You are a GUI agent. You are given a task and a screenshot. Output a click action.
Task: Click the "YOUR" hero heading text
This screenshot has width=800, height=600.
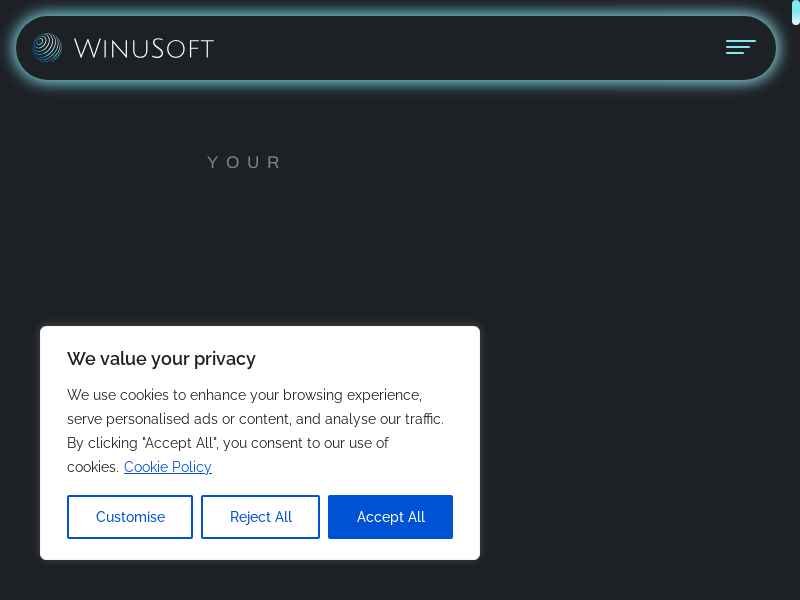pos(245,162)
